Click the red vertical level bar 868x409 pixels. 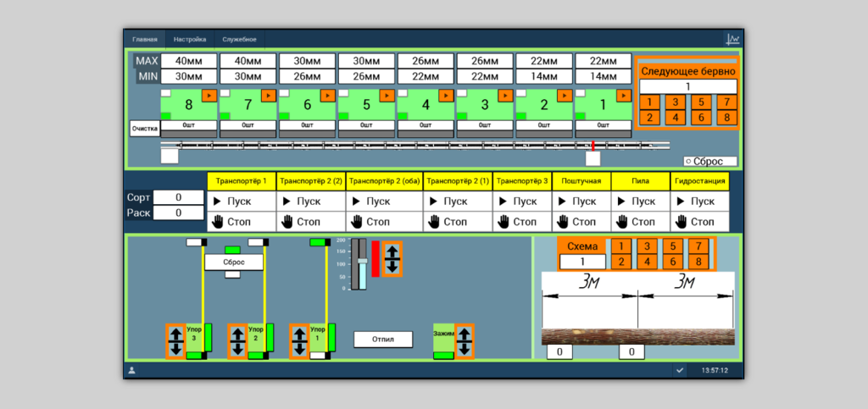376,258
